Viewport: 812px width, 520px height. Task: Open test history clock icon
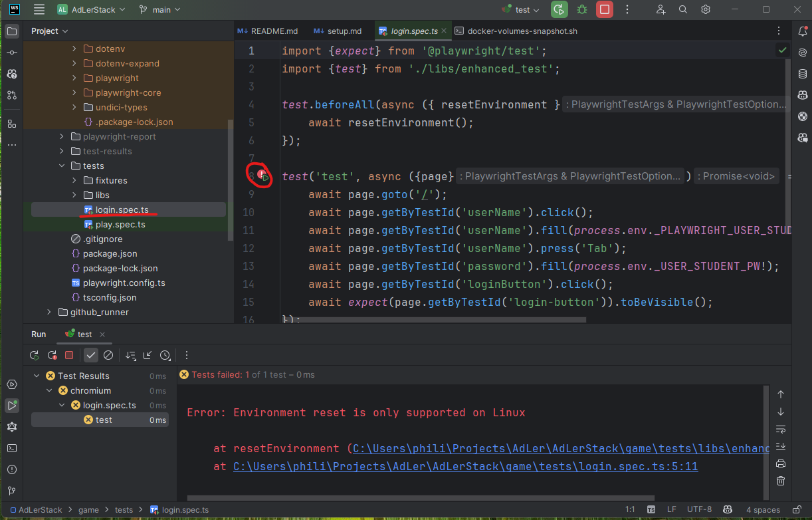[x=165, y=356]
